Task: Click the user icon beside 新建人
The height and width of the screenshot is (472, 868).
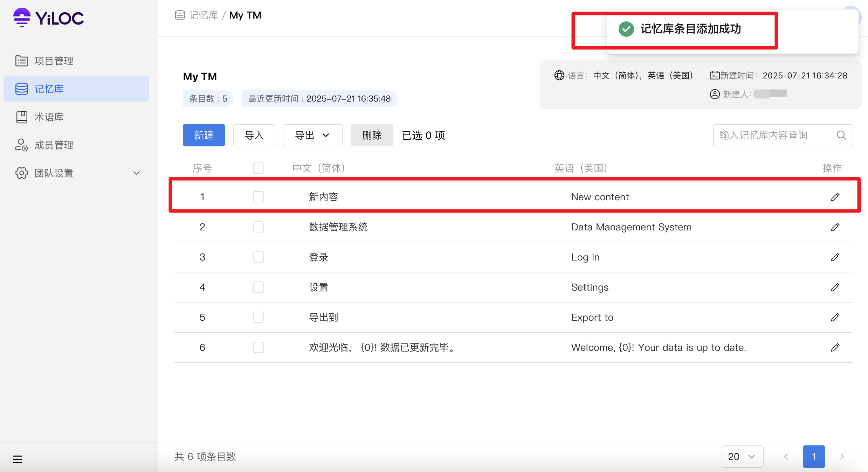Action: 715,94
